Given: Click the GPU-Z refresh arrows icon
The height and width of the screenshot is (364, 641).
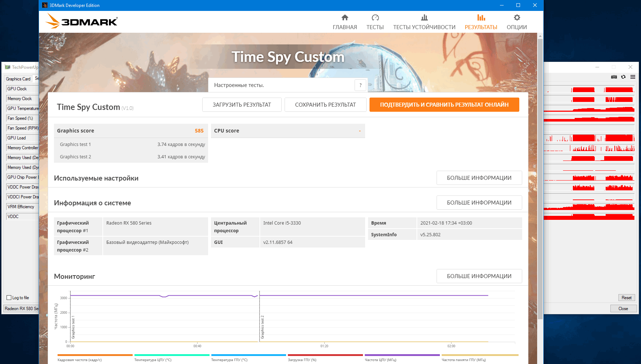Looking at the screenshot, I should pyautogui.click(x=624, y=77).
